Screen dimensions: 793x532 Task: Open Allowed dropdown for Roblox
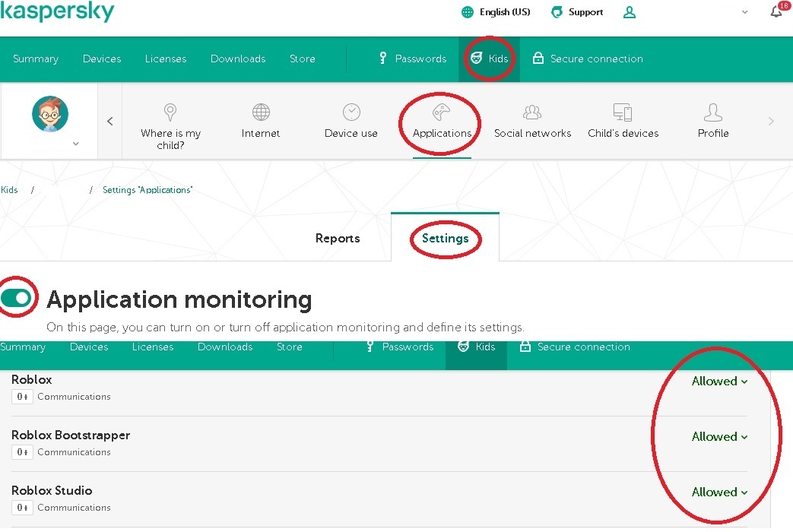719,382
